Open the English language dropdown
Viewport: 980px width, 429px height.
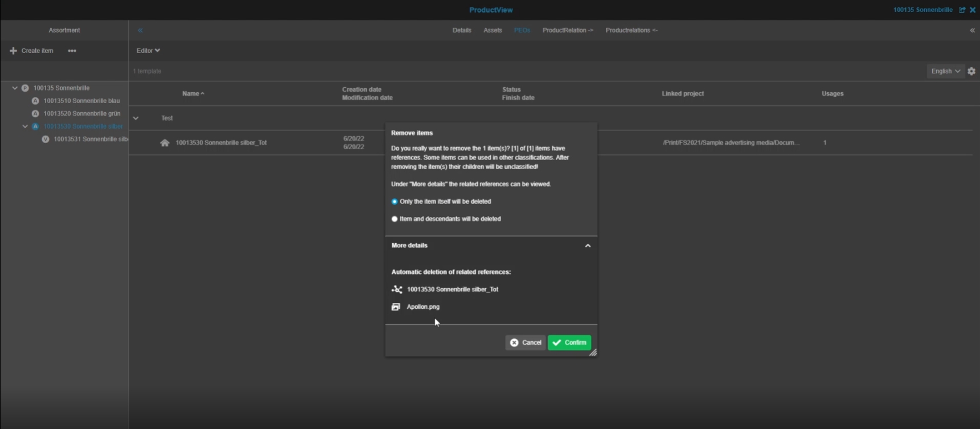pyautogui.click(x=945, y=71)
